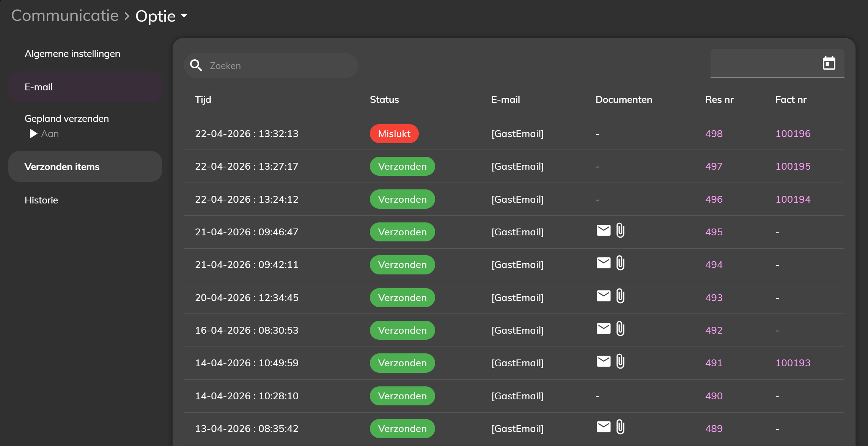The width and height of the screenshot is (868, 446).
Task: Open mail icon for reservation 491
Action: coord(604,361)
